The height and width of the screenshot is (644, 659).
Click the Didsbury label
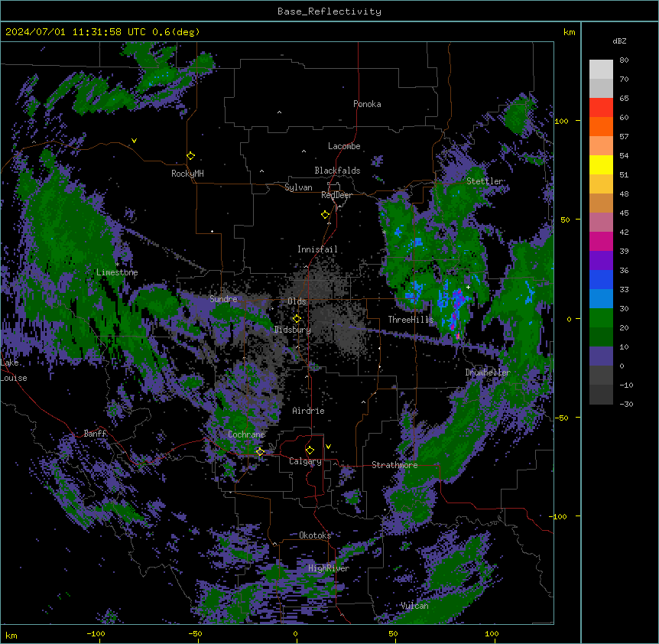293,330
